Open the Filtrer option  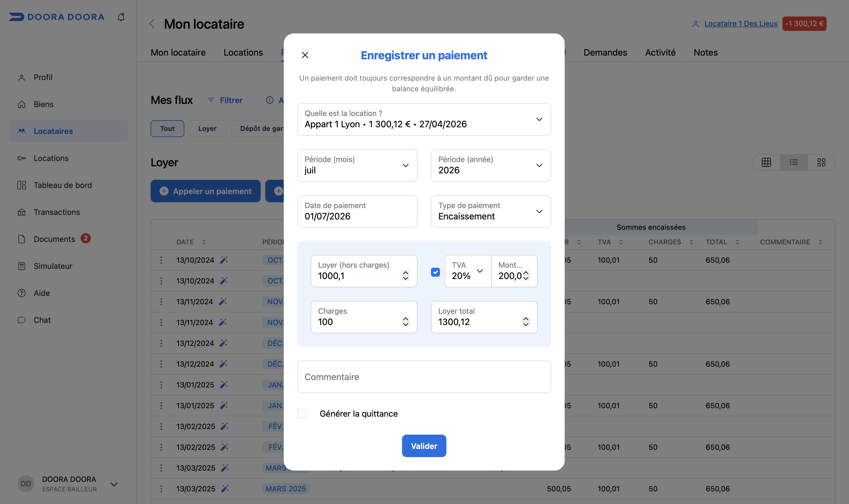click(x=225, y=100)
